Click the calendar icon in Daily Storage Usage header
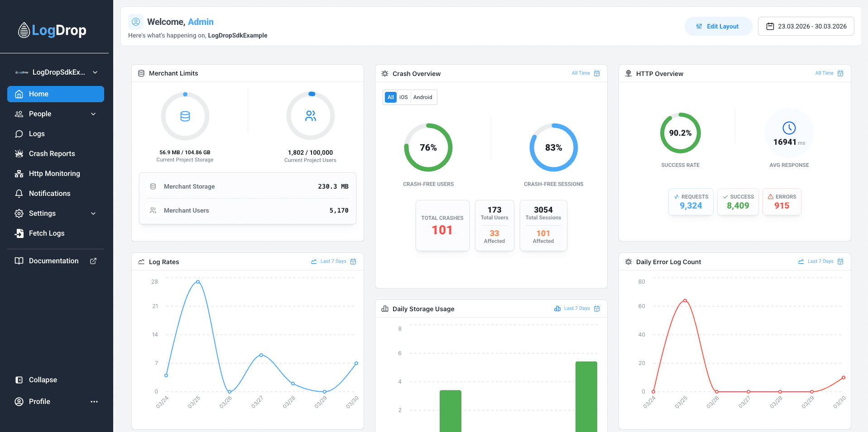 pyautogui.click(x=597, y=309)
